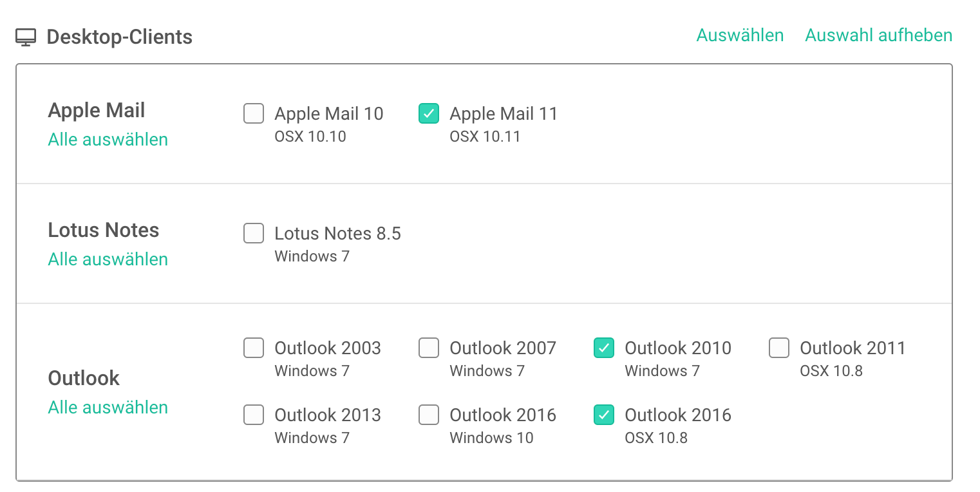Click the Outlook group title
The image size is (980, 492).
(84, 378)
